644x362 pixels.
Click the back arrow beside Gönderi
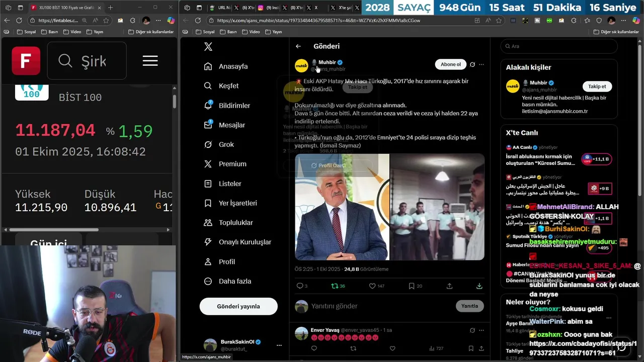pyautogui.click(x=298, y=46)
